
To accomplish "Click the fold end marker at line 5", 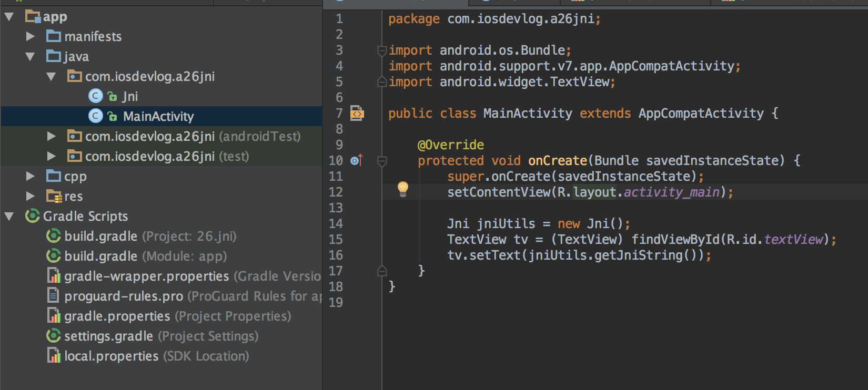I will [x=382, y=81].
